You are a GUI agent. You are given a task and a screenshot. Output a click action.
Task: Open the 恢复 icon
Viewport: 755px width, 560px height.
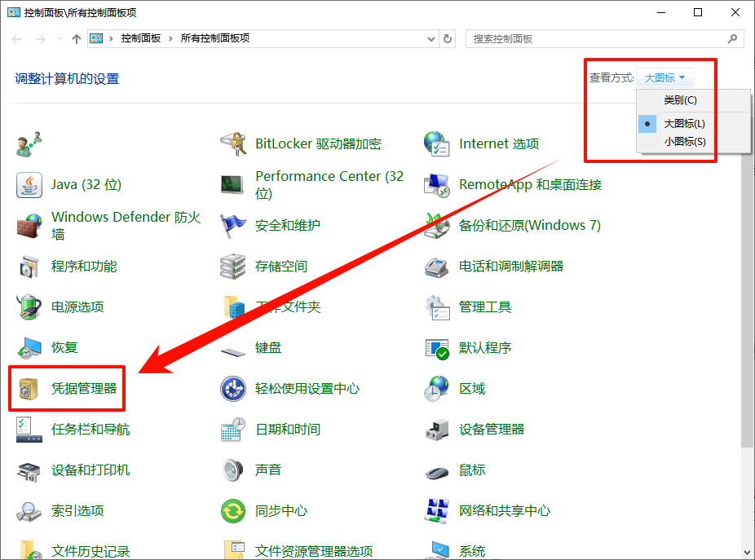tap(29, 347)
